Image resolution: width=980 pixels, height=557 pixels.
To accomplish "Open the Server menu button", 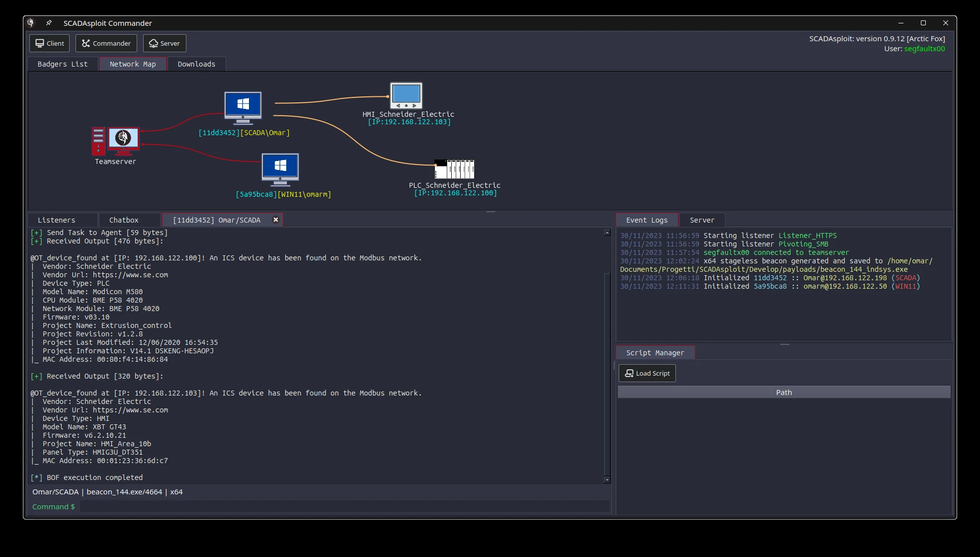I will tap(164, 43).
